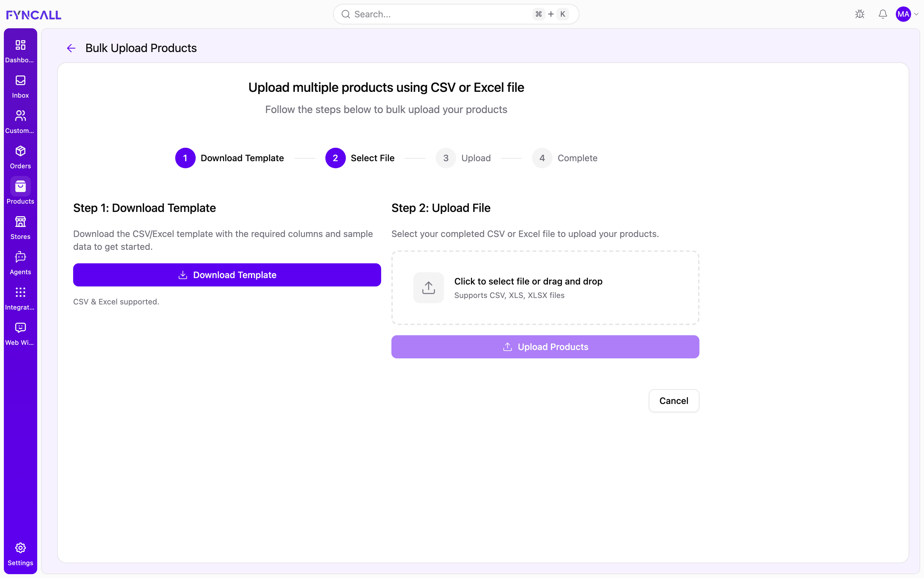This screenshot has width=924, height=578.
Task: Click 'Step 2: Upload File' heading
Action: 441,208
